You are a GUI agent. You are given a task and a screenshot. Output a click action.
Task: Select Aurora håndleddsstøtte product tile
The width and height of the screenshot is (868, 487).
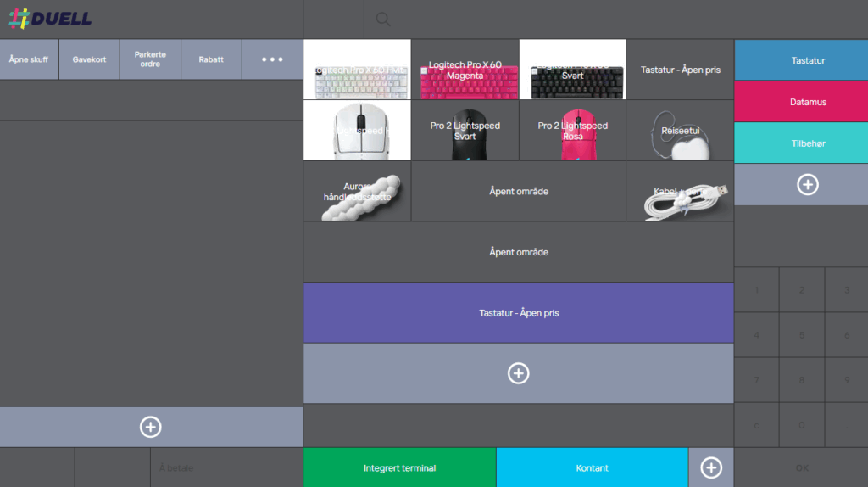(357, 191)
